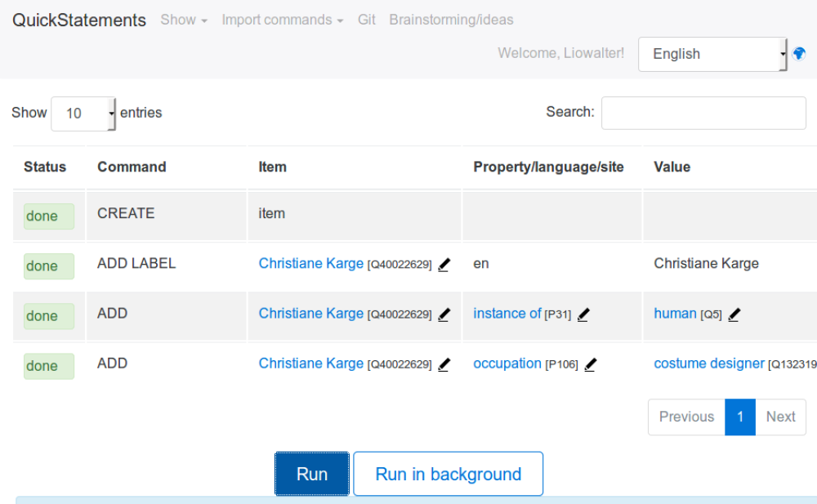Edit item pencil in ADD LABEL row

click(444, 265)
